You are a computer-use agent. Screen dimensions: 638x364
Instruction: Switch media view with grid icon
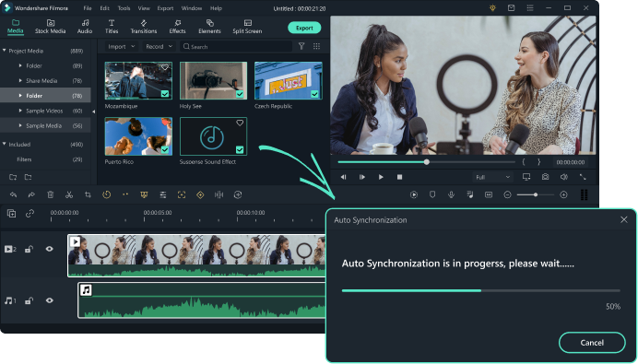click(316, 46)
